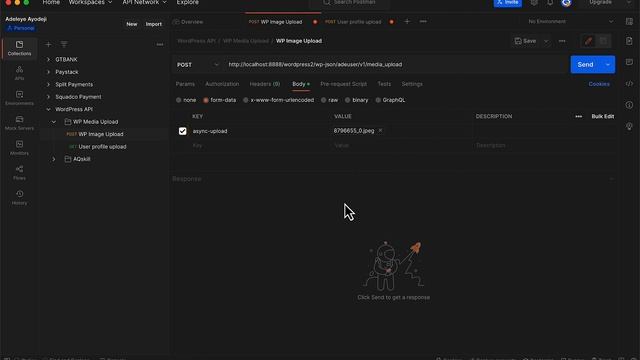Open the notifications bell in header
The image size is (640, 360).
[x=550, y=3]
